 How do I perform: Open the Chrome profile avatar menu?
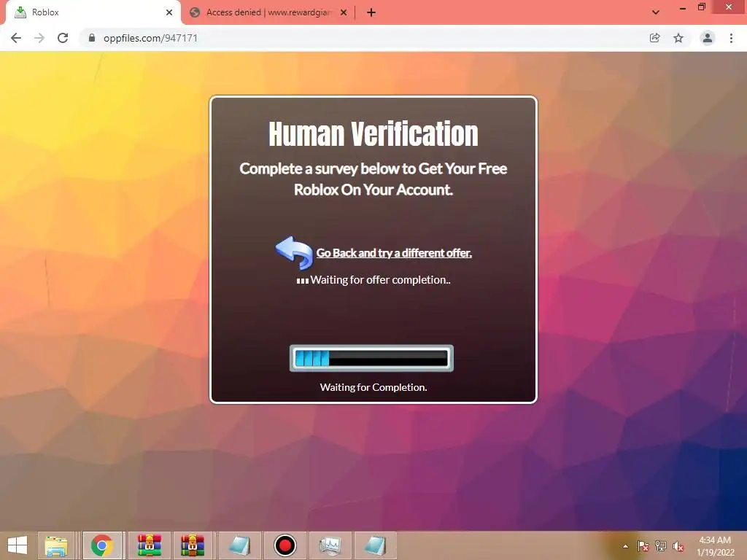point(708,38)
